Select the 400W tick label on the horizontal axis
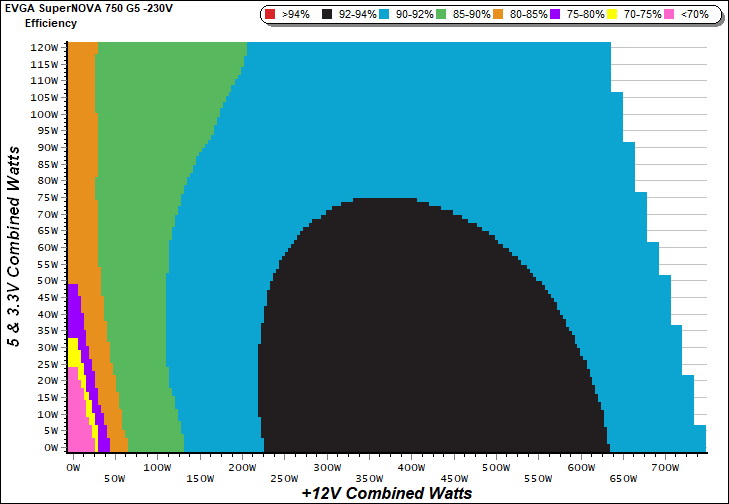The width and height of the screenshot is (729, 504). pyautogui.click(x=410, y=467)
